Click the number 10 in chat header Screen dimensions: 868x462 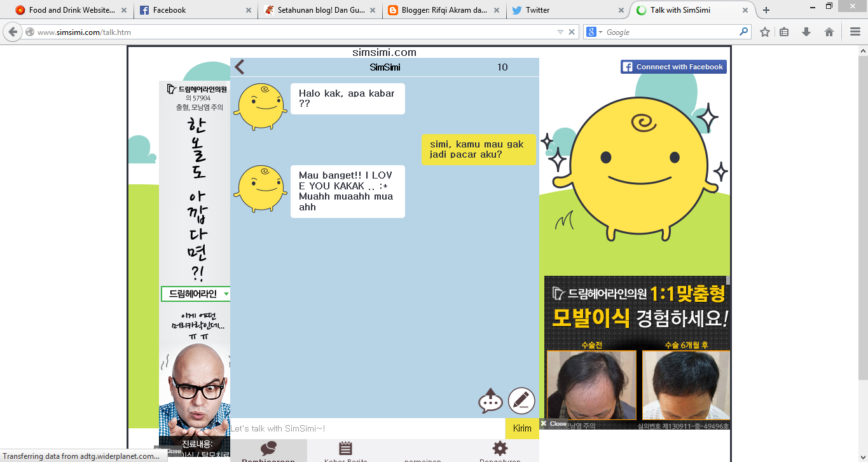(502, 67)
